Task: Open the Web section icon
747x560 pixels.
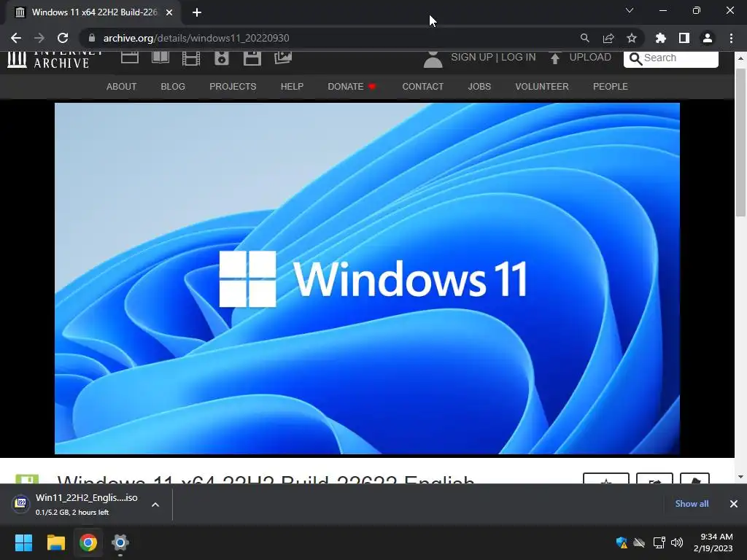Action: coord(130,58)
